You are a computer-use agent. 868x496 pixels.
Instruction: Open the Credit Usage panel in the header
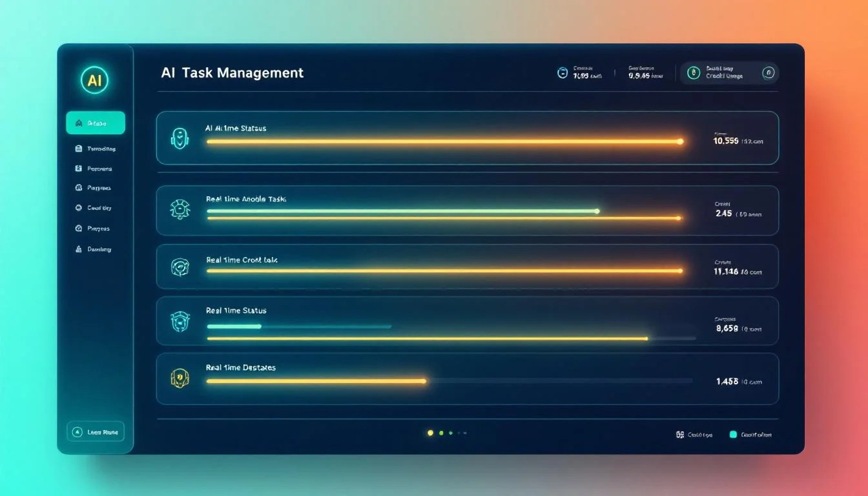(x=728, y=72)
